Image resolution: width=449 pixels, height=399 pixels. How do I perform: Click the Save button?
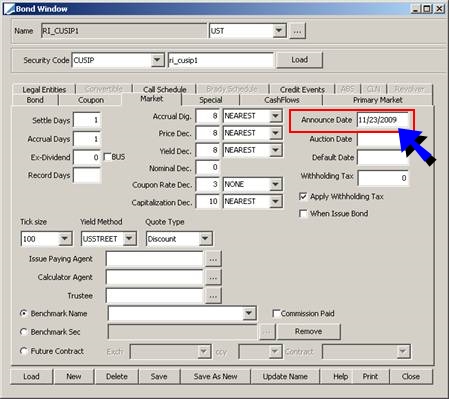[x=159, y=376]
